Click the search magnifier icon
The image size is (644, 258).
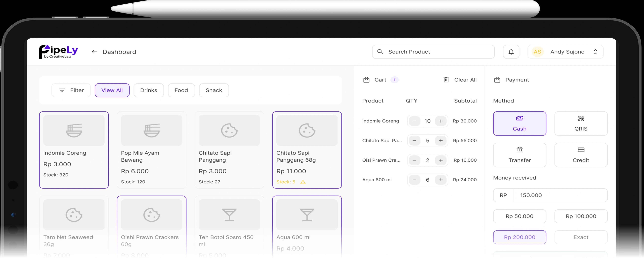pos(380,52)
